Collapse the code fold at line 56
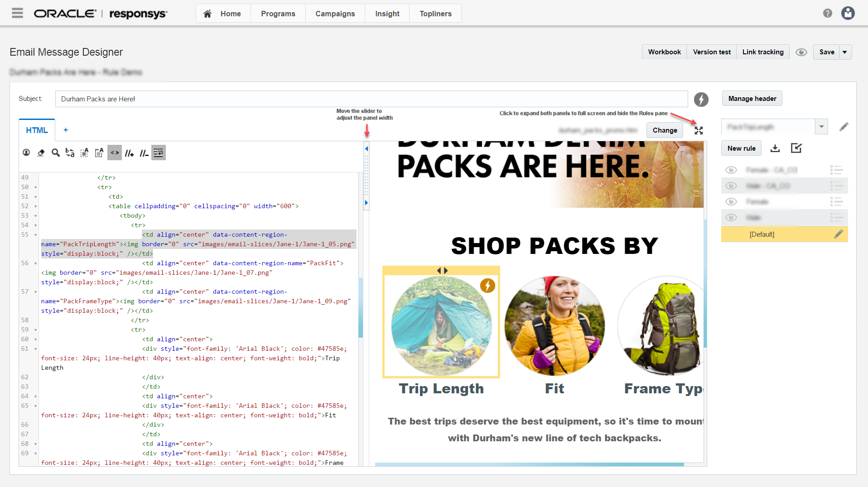Viewport: 868px width, 487px height. pyautogui.click(x=35, y=263)
